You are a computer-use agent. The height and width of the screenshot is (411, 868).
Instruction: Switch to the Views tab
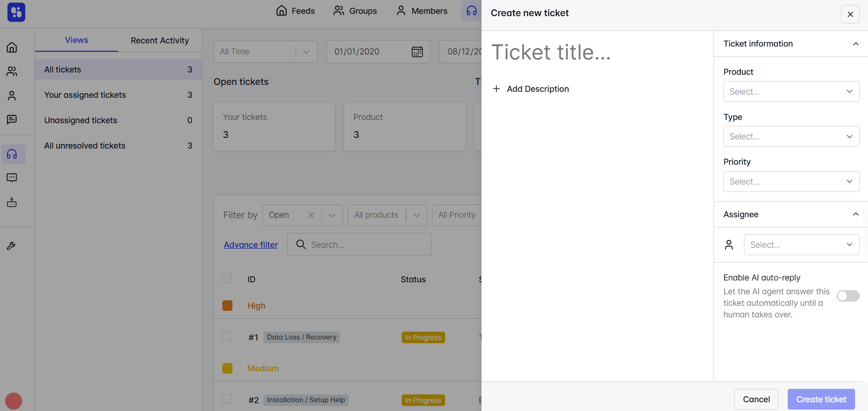(77, 40)
